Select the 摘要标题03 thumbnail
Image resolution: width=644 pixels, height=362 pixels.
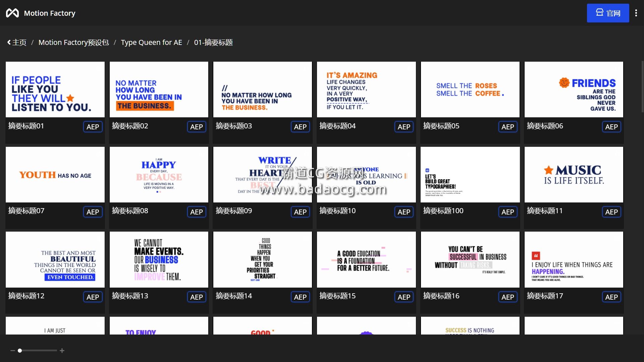(263, 89)
